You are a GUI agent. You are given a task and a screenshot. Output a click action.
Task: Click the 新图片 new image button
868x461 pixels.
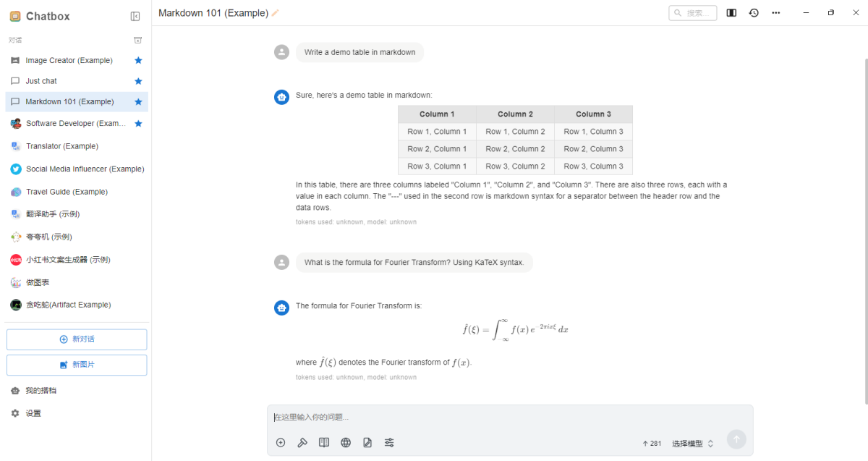click(77, 365)
